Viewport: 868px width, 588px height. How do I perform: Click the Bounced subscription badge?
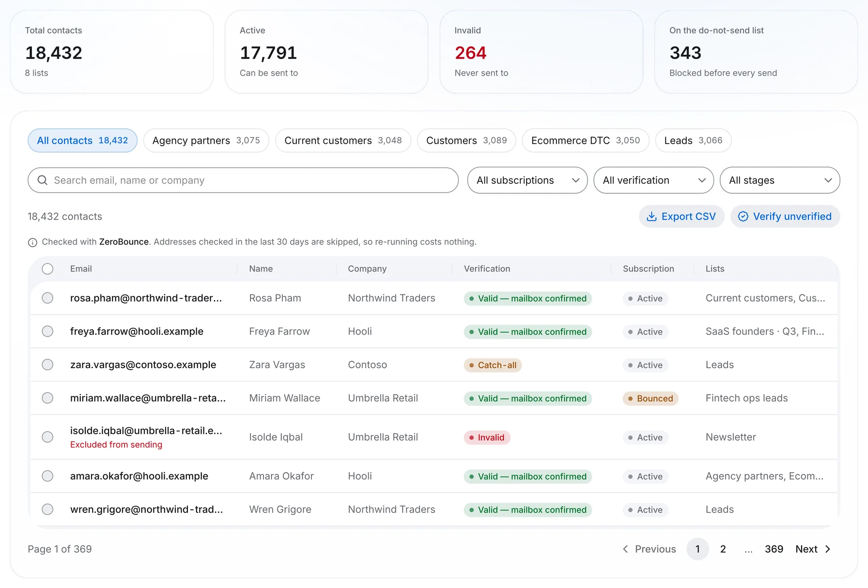tap(651, 399)
